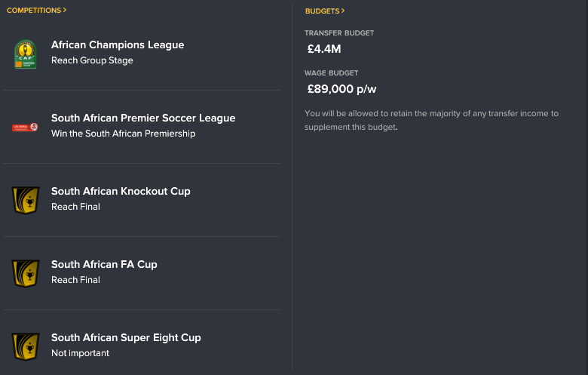This screenshot has width=588, height=375.
Task: Select South African Super Eight Cup title
Action: [126, 337]
